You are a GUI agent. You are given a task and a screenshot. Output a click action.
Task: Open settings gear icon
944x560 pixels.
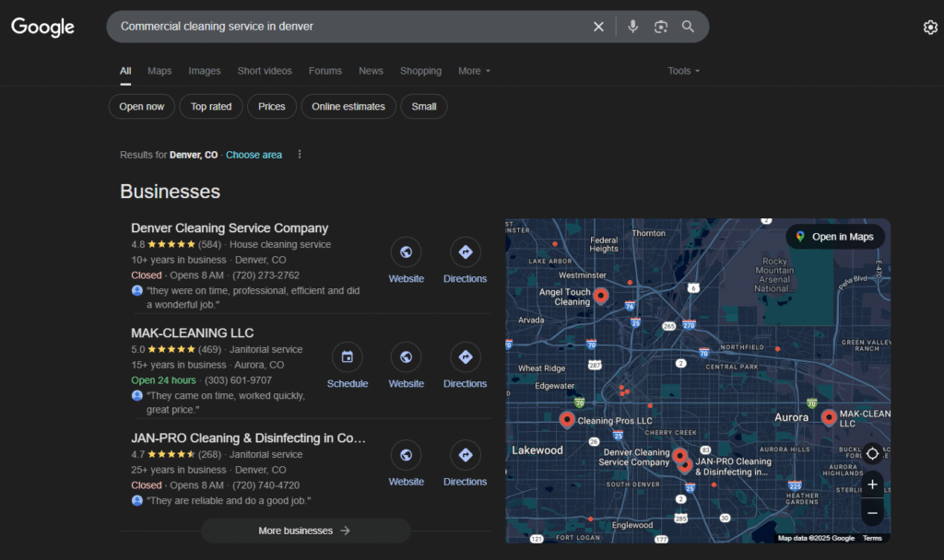pyautogui.click(x=930, y=27)
